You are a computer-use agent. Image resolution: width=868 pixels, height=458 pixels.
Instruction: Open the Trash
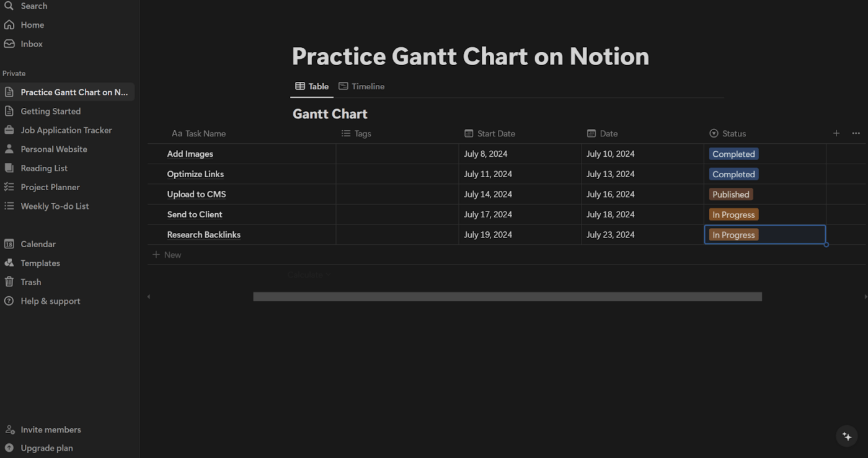click(30, 281)
